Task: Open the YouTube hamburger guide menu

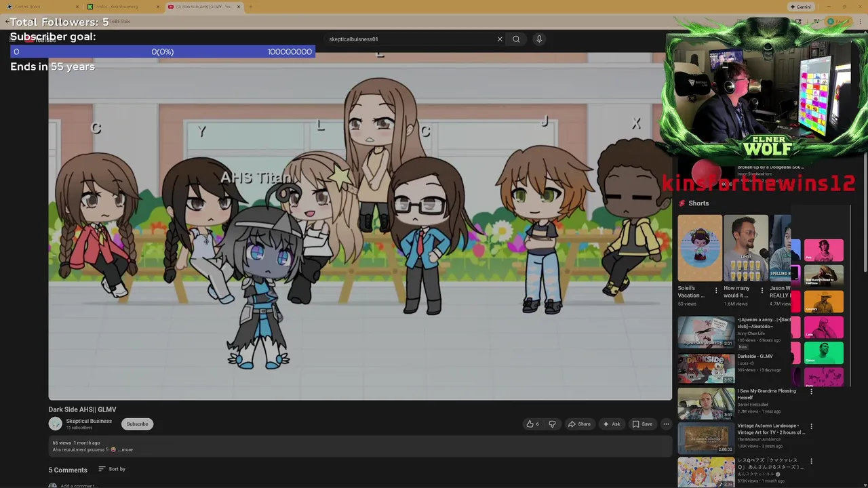Action: [x=13, y=39]
